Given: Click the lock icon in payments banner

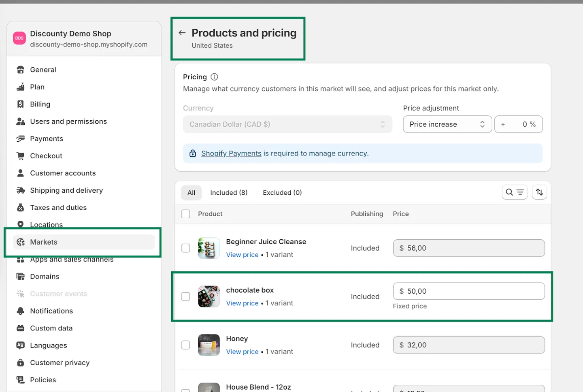Looking at the screenshot, I should (x=193, y=153).
